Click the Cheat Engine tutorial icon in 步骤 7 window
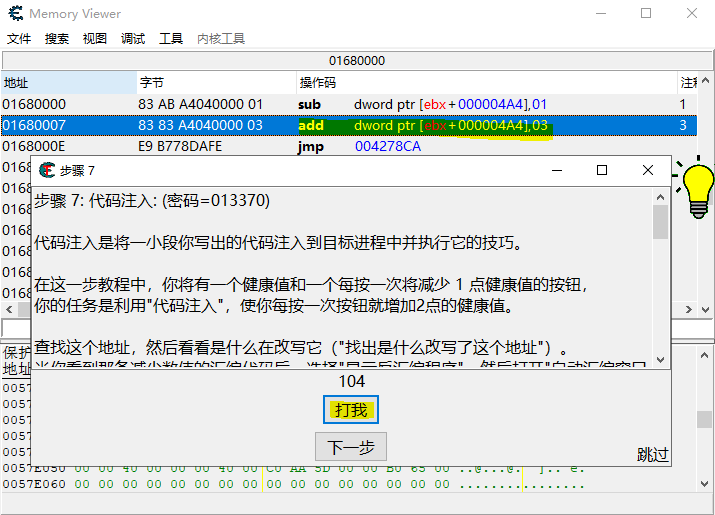 (47, 170)
